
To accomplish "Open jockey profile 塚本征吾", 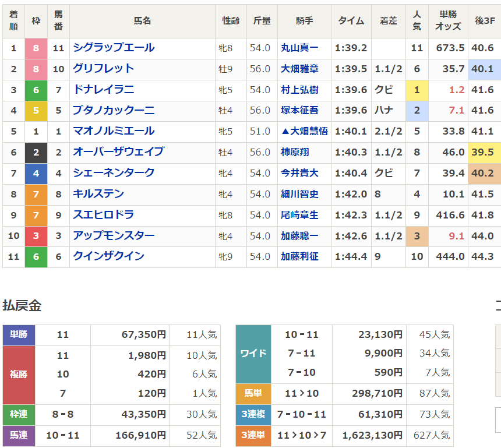I will (299, 111).
